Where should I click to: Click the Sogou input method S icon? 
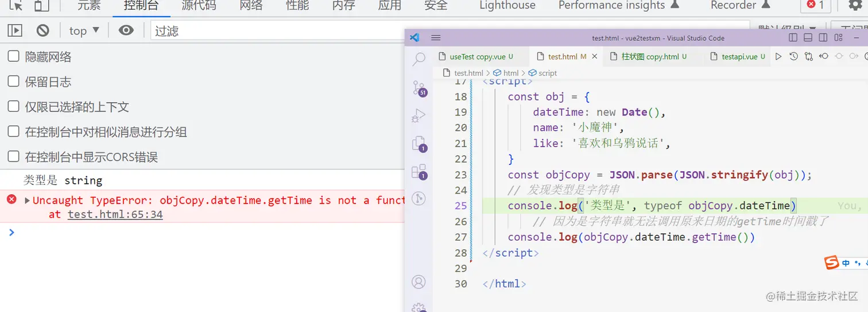coord(831,263)
